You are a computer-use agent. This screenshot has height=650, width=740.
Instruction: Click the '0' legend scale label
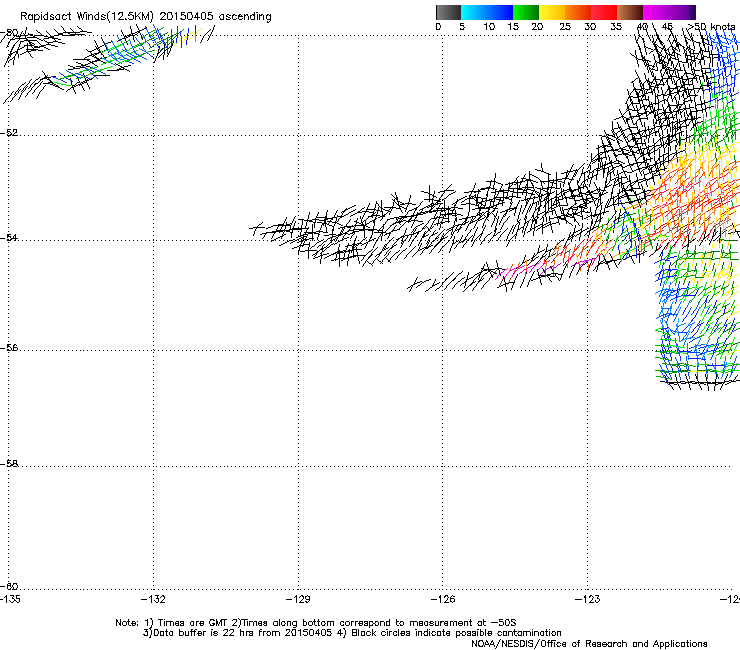pyautogui.click(x=438, y=27)
